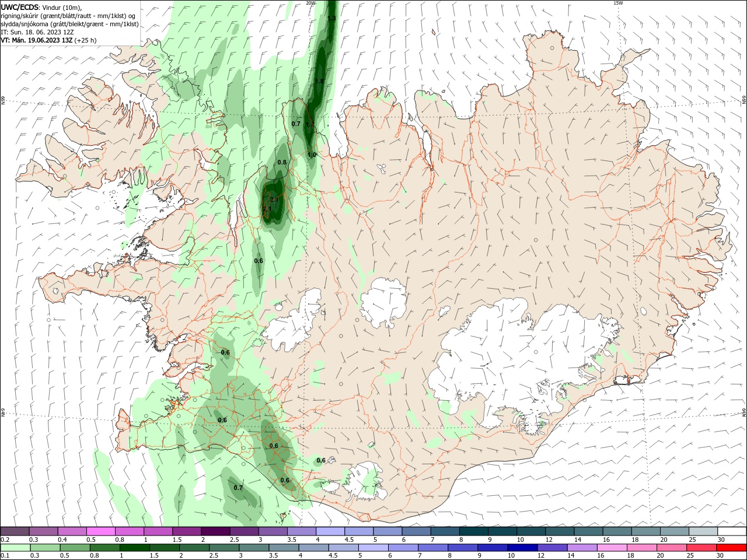Click the 'IT: Sun. 18. 06. 2023 12Z' line

39,32
